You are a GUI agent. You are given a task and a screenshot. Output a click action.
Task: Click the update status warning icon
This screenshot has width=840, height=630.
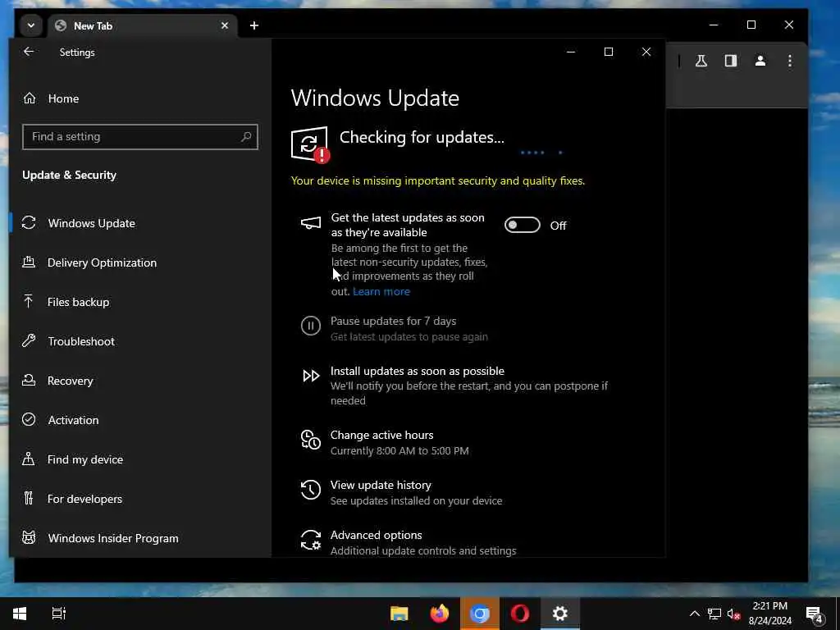pos(310,144)
